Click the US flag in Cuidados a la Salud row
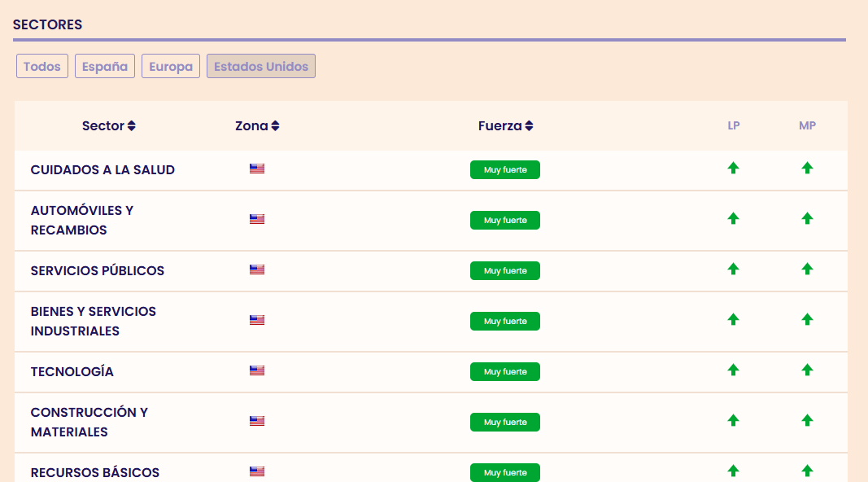The image size is (868, 482). 257,169
